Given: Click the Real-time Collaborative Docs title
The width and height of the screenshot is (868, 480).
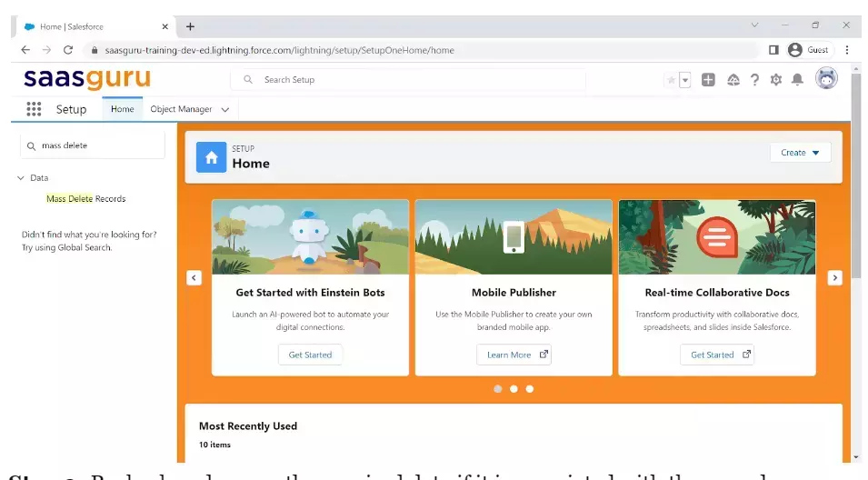Looking at the screenshot, I should (x=717, y=293).
